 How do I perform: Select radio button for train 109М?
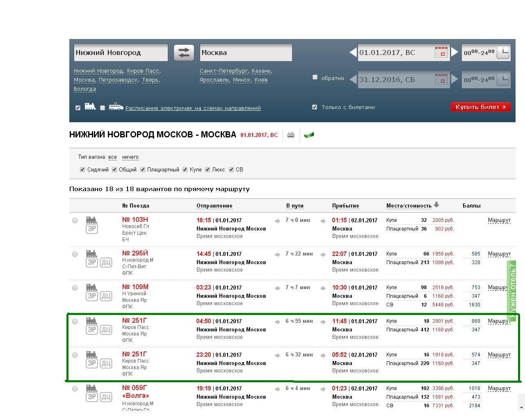click(75, 288)
